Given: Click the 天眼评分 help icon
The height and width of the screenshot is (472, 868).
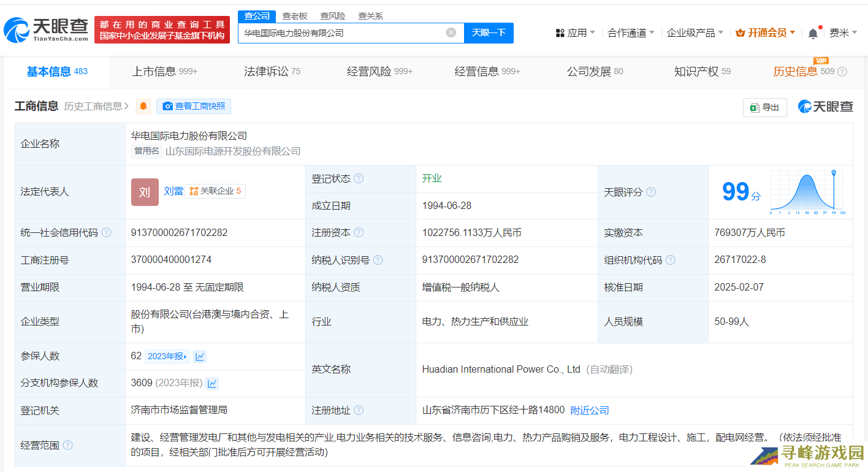Looking at the screenshot, I should pyautogui.click(x=651, y=192).
